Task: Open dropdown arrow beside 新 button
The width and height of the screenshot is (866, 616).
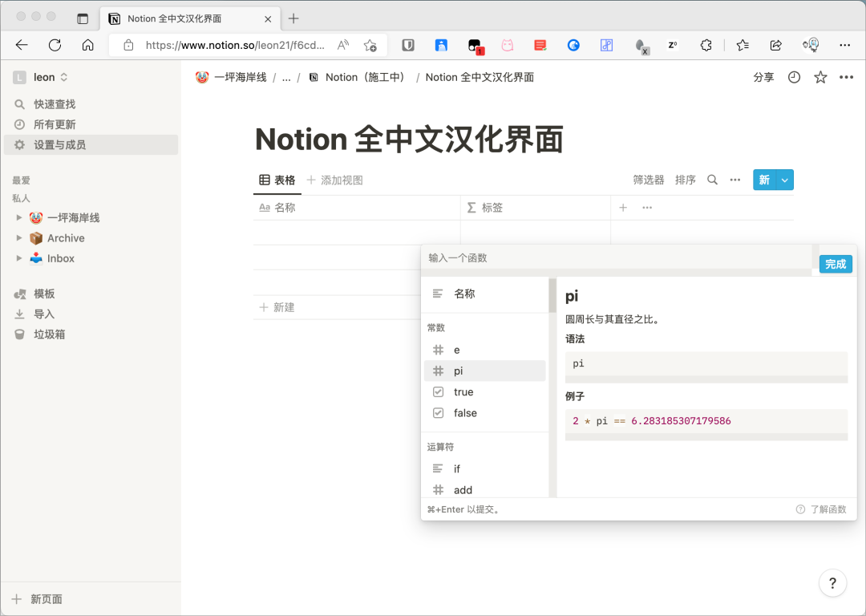Action: [784, 180]
